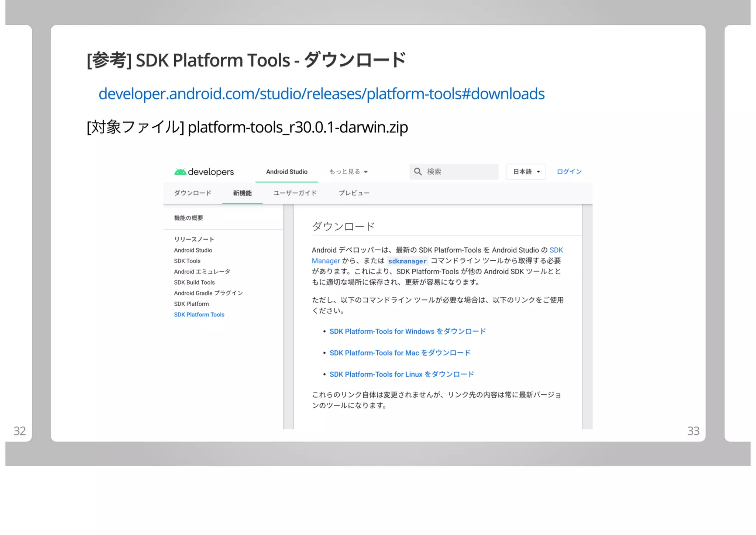This screenshot has width=756, height=535.
Task: Click the slide number 33
Action: 693,431
